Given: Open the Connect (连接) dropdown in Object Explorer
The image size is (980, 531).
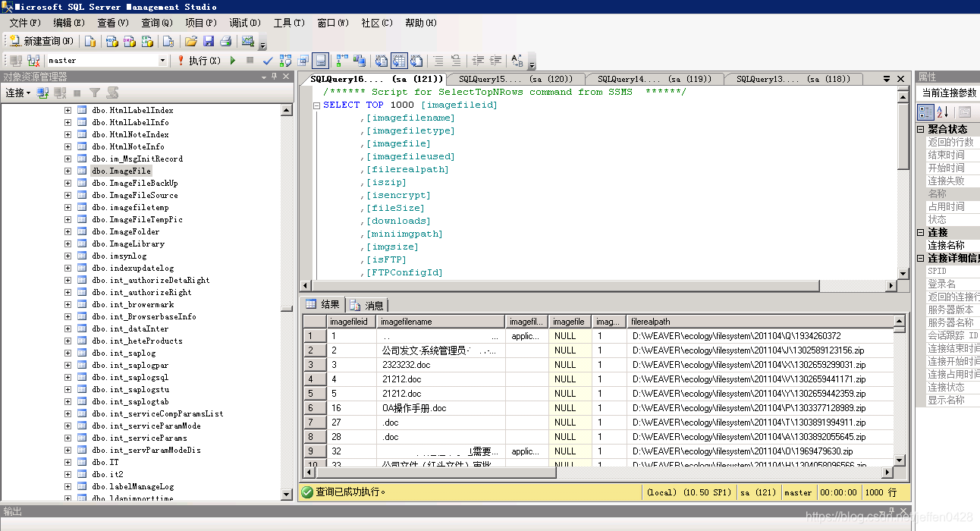Looking at the screenshot, I should click(x=18, y=93).
